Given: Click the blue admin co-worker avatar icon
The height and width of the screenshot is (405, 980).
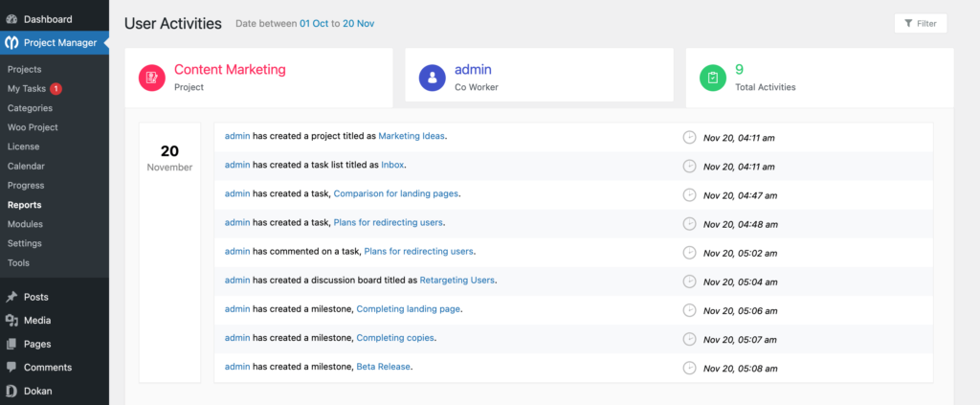Looking at the screenshot, I should coord(433,78).
